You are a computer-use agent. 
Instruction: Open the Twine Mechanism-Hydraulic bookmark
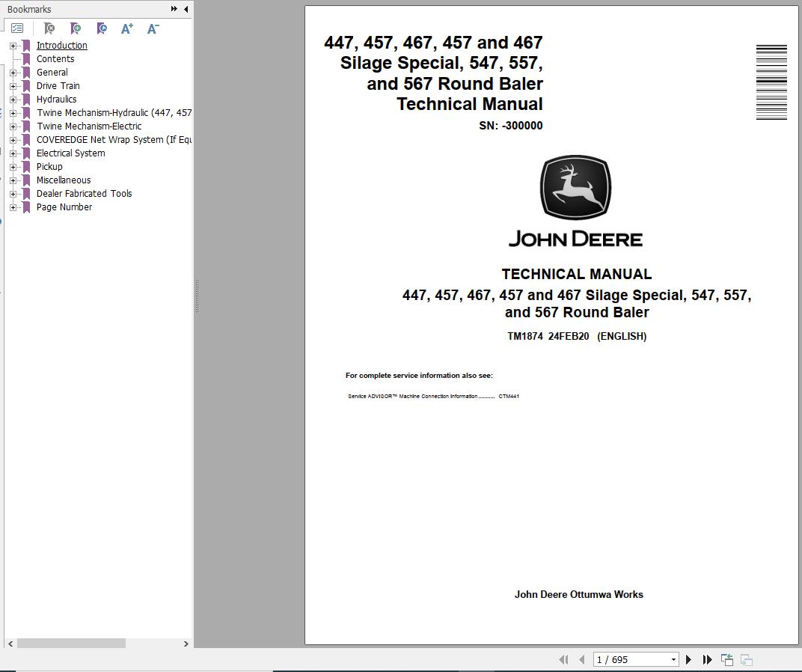(x=114, y=112)
